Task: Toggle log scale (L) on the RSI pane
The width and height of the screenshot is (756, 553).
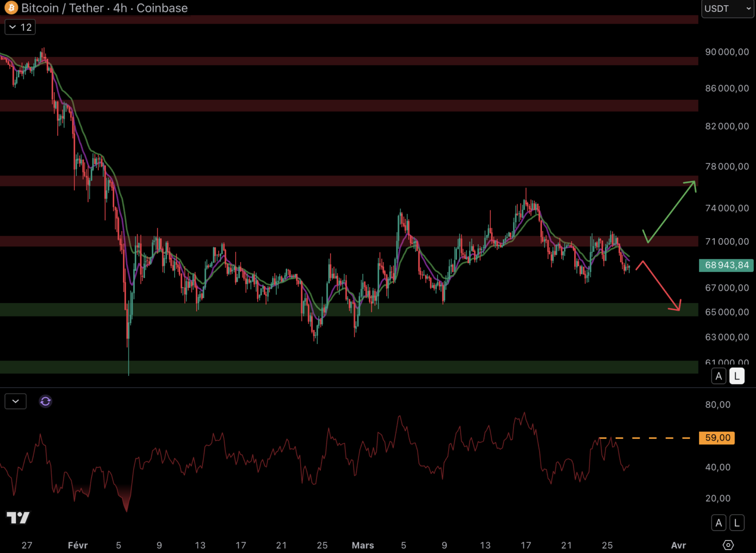Action: [x=737, y=523]
